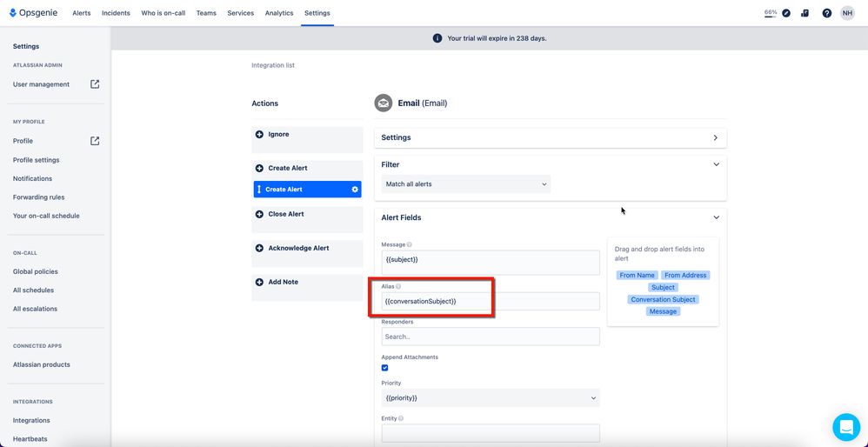Open Atlassian products in sidebar
Screen dimensions: 868x447
coord(42,364)
